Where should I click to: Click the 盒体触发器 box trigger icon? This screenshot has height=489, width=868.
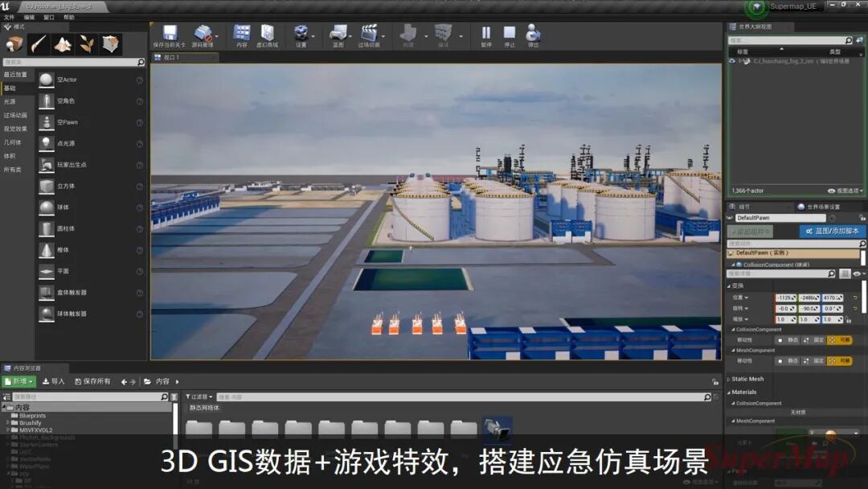pos(47,293)
